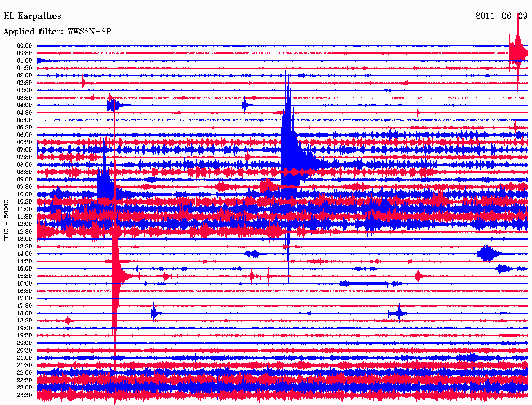
Task: Select the 01:30 time label
Action: (x=24, y=68)
